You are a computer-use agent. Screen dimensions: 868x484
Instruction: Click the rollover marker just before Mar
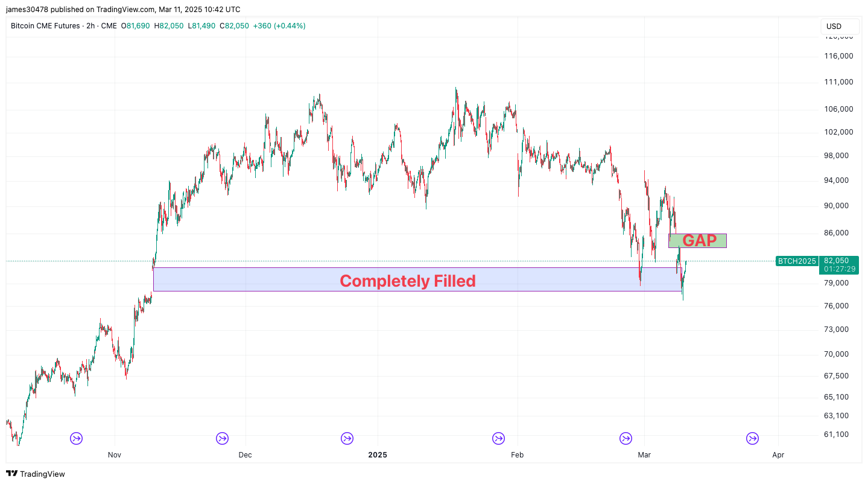click(626, 438)
